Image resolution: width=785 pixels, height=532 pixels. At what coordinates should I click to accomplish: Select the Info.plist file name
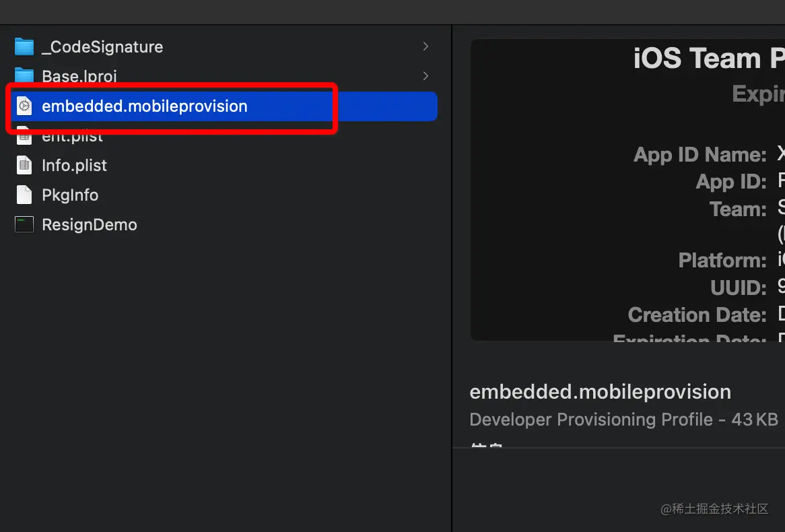[x=74, y=166]
